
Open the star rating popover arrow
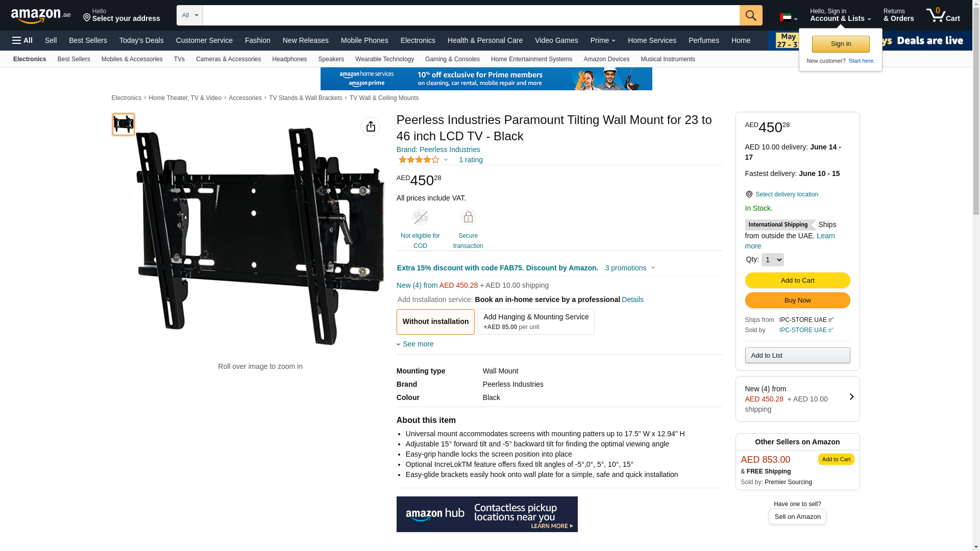click(446, 160)
